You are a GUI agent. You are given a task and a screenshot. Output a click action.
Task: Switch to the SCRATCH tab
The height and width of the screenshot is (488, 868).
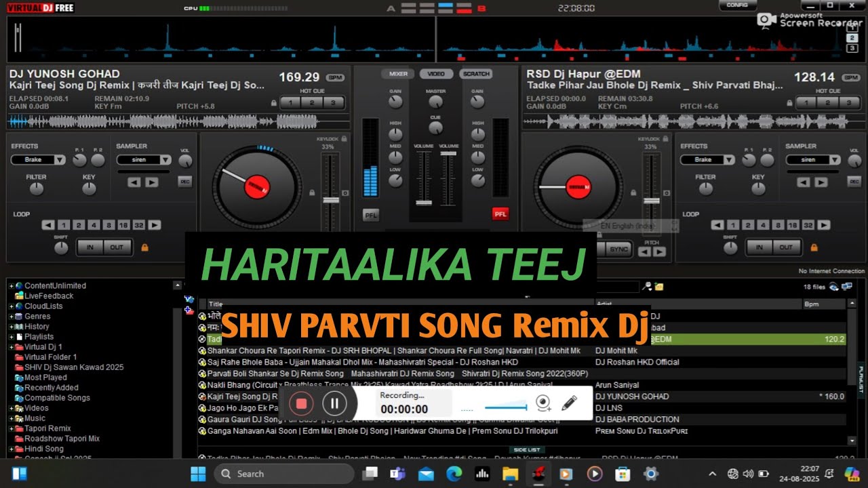476,74
